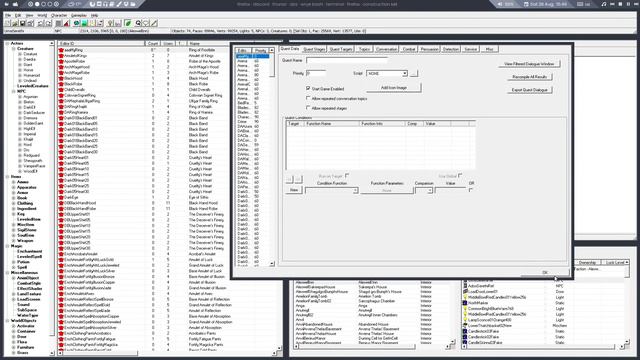Open the Script NONE dropdown

(404, 73)
